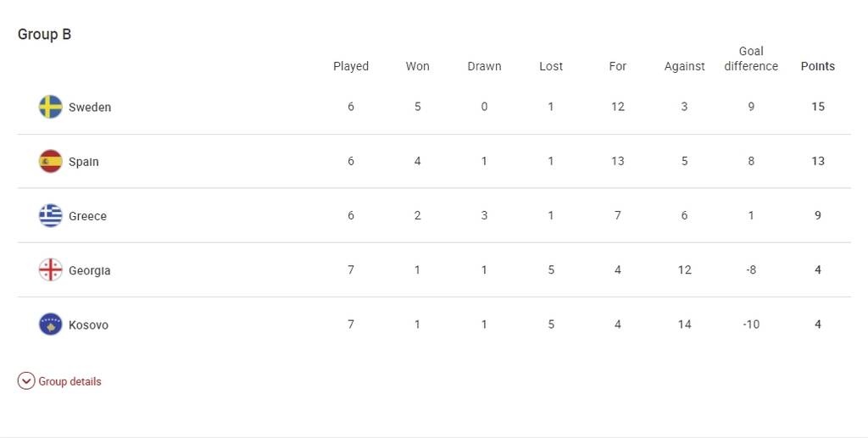868x438 pixels.
Task: Expand Group details with the chevron icon
Action: (x=26, y=381)
